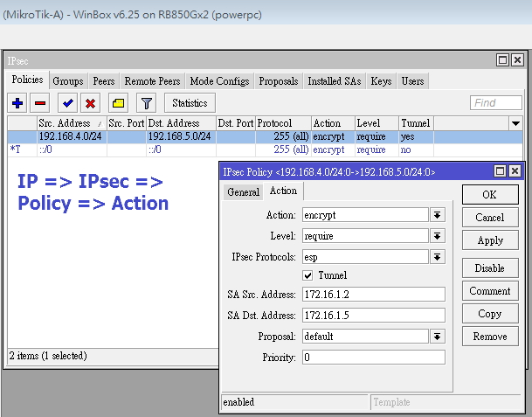
Task: Switch to the Peers tab
Action: [x=104, y=81]
